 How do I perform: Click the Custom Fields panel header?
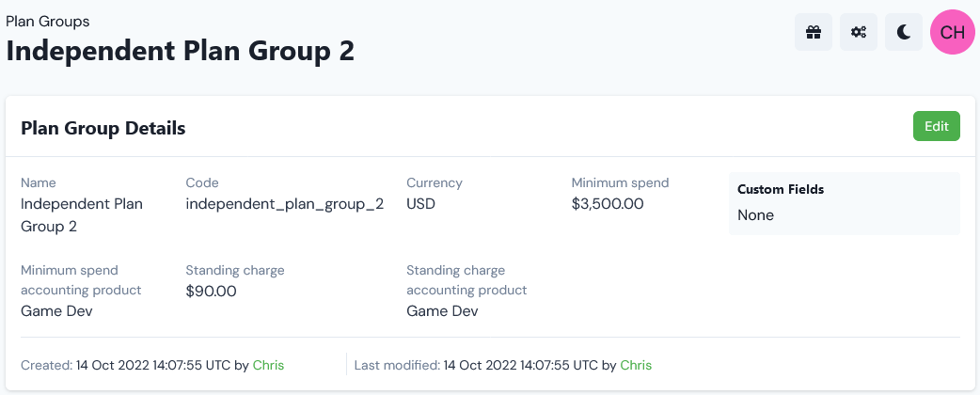(x=781, y=189)
